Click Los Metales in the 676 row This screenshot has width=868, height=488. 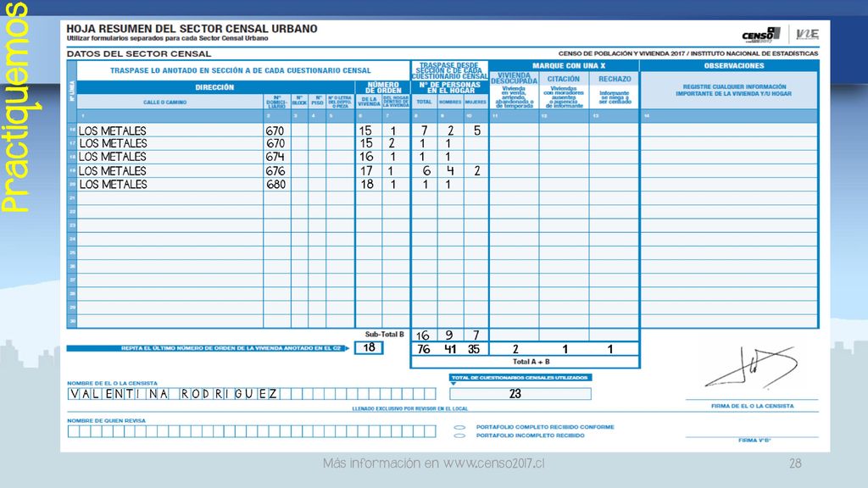pos(113,171)
